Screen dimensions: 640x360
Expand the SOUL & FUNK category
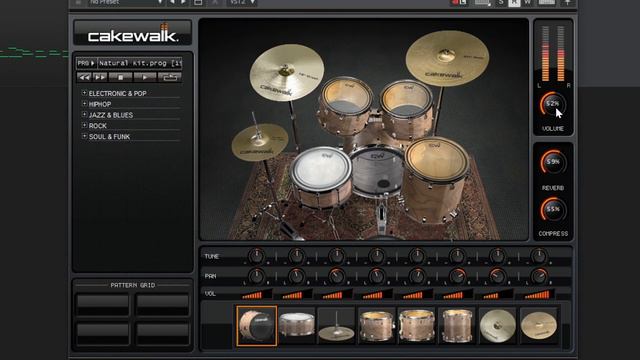84,136
